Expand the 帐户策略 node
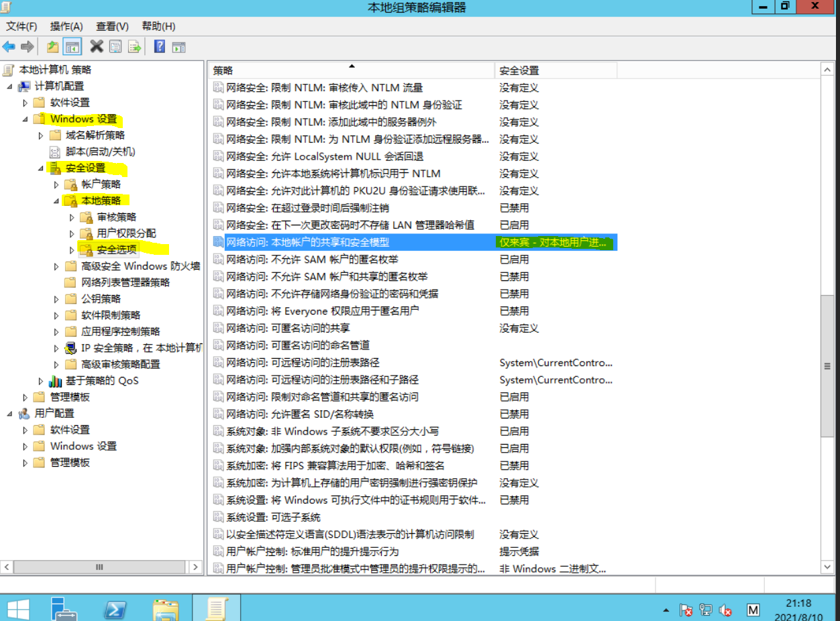 pos(57,184)
